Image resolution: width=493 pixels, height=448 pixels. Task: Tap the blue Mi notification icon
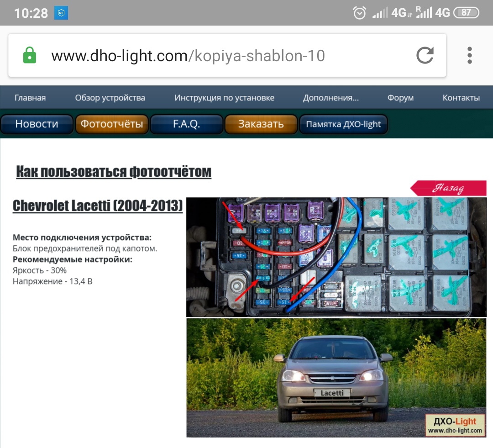[x=61, y=13]
